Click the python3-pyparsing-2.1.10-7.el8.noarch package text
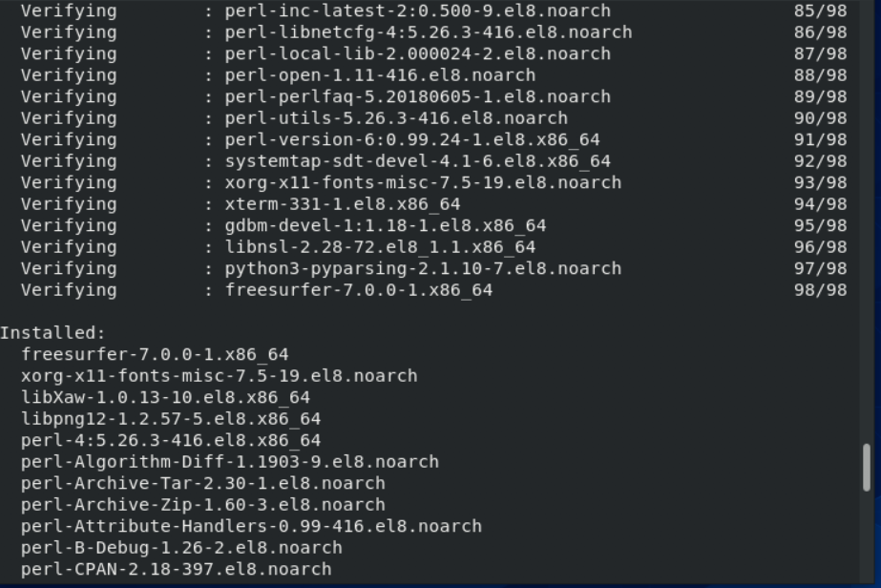The image size is (881, 588). click(423, 268)
